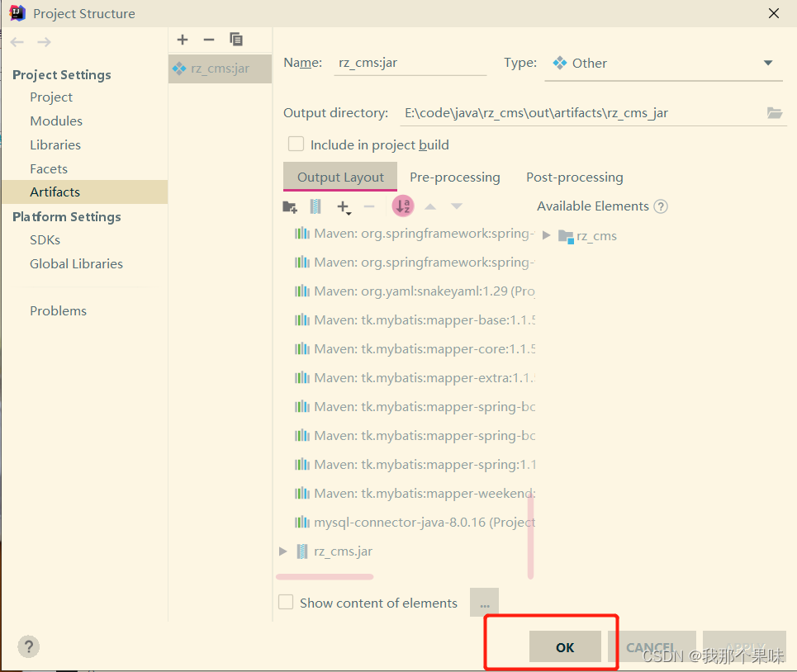
Task: Click the Move Down arrow icon
Action: tap(457, 206)
